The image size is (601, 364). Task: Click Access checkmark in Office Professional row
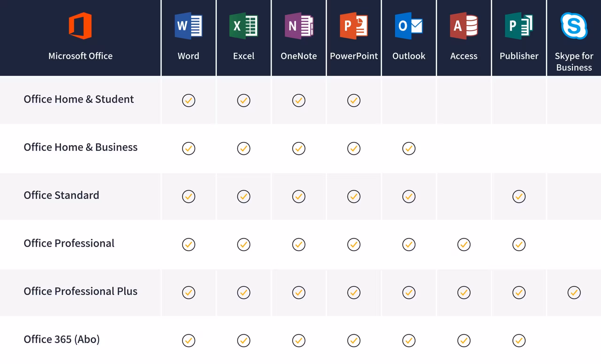click(464, 244)
